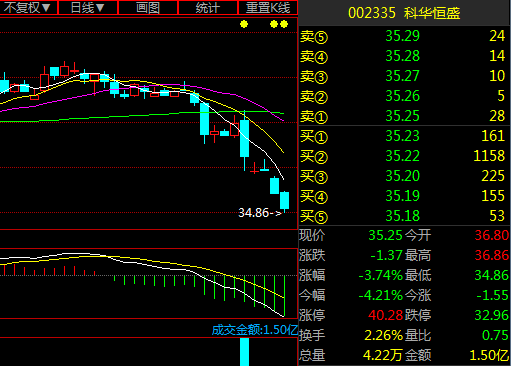Image resolution: width=511 pixels, height=366 pixels.
Task: Click the stock title 002335 科华恒盛
Action: coord(404,13)
